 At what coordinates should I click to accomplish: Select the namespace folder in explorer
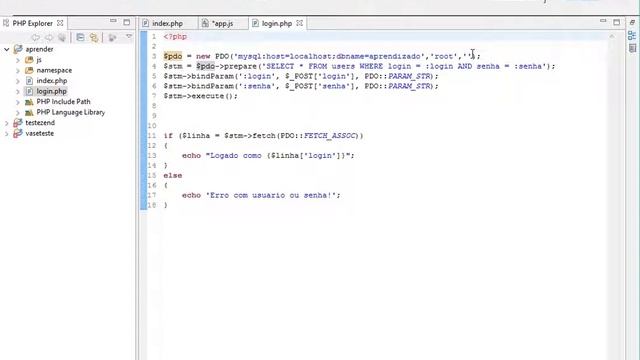tap(54, 71)
